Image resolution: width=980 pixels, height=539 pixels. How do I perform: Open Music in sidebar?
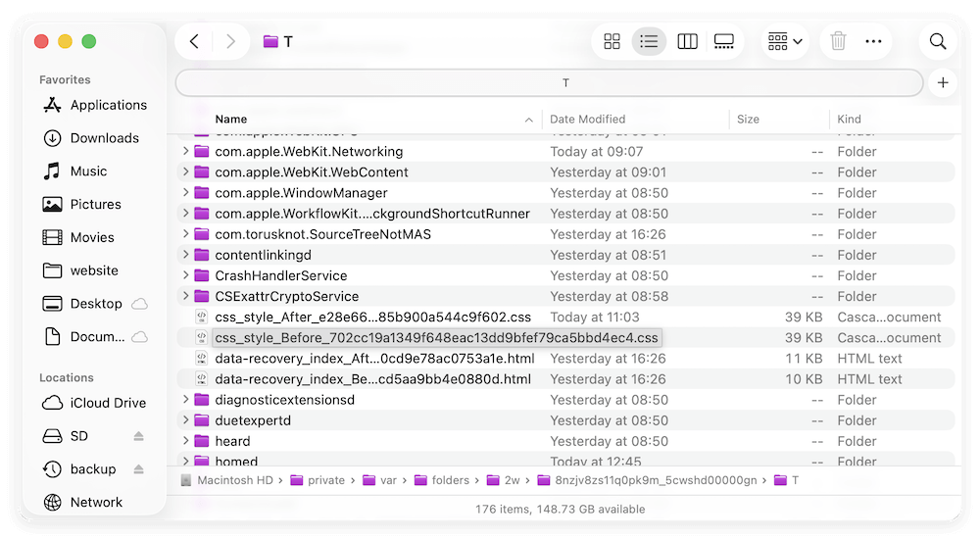point(75,171)
